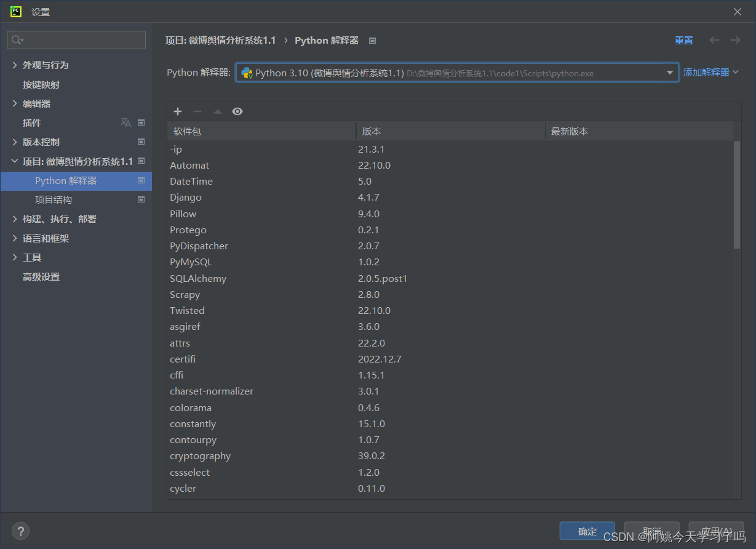
Task: Open the 添加解释器 dropdown link
Action: point(710,73)
